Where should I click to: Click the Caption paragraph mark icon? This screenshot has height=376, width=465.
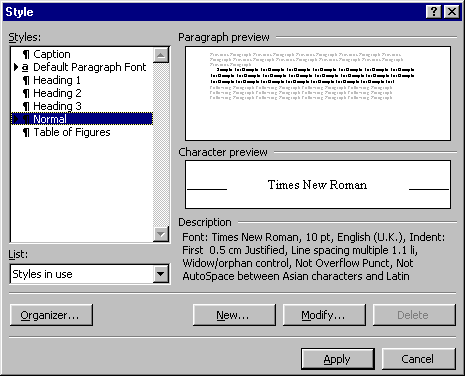pos(26,54)
